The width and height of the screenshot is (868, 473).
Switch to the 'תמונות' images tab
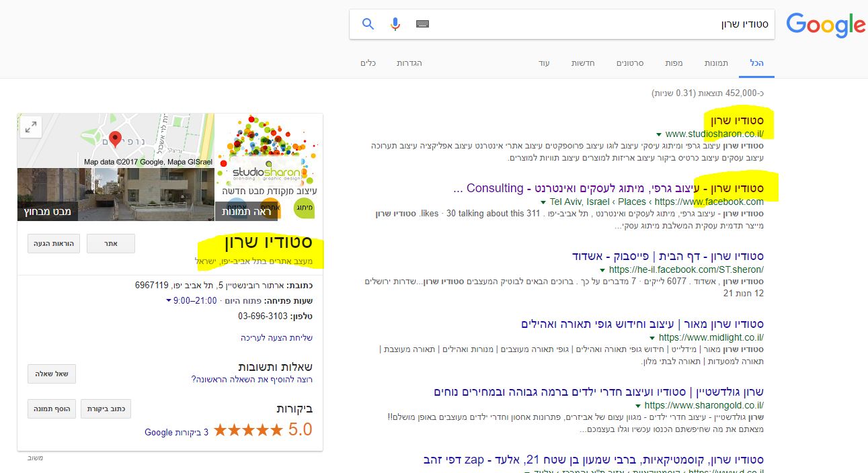[x=716, y=63]
